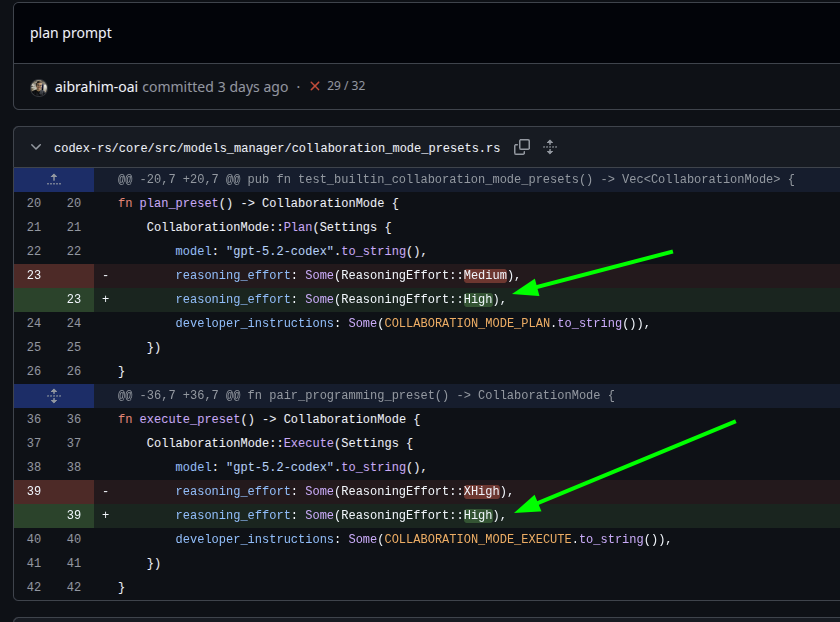Select removed line 23 with ReasoningEffort::Medium
840x622 pixels.
(x=427, y=275)
